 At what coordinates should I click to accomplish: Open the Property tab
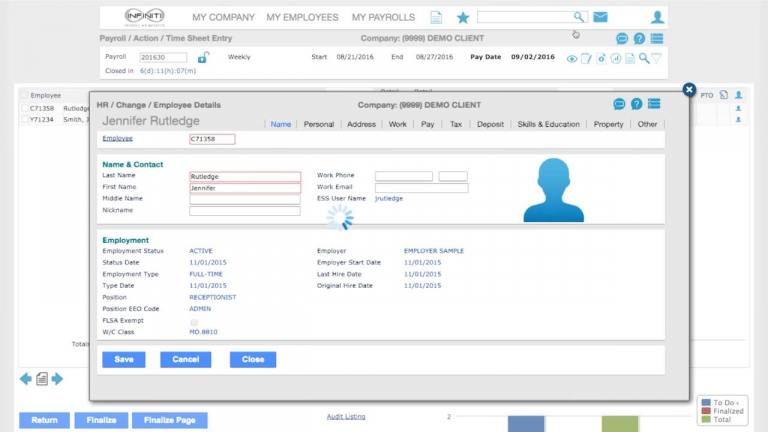(608, 124)
